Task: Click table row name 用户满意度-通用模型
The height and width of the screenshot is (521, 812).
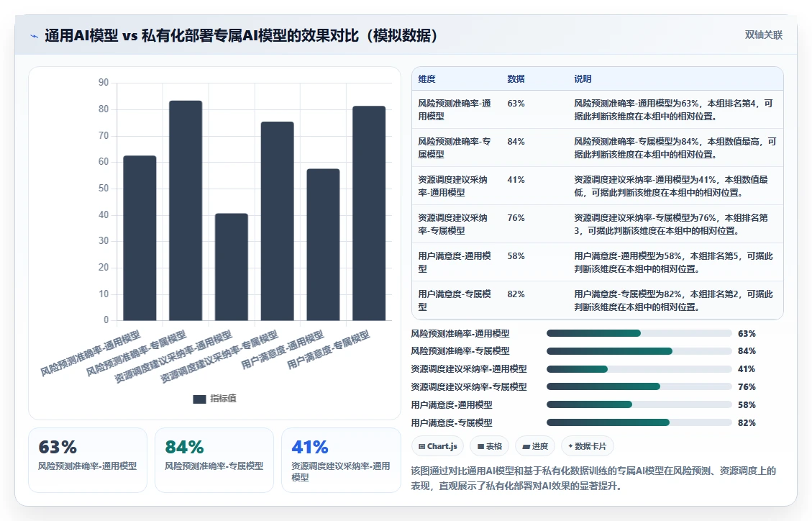Action: [454, 262]
